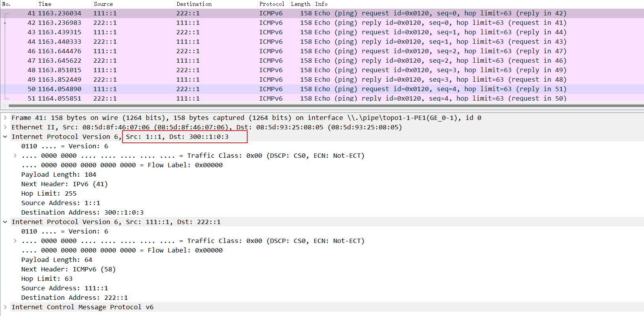The image size is (644, 316).
Task: Select Destination Address 300::1:0:3 field
Action: pos(82,212)
